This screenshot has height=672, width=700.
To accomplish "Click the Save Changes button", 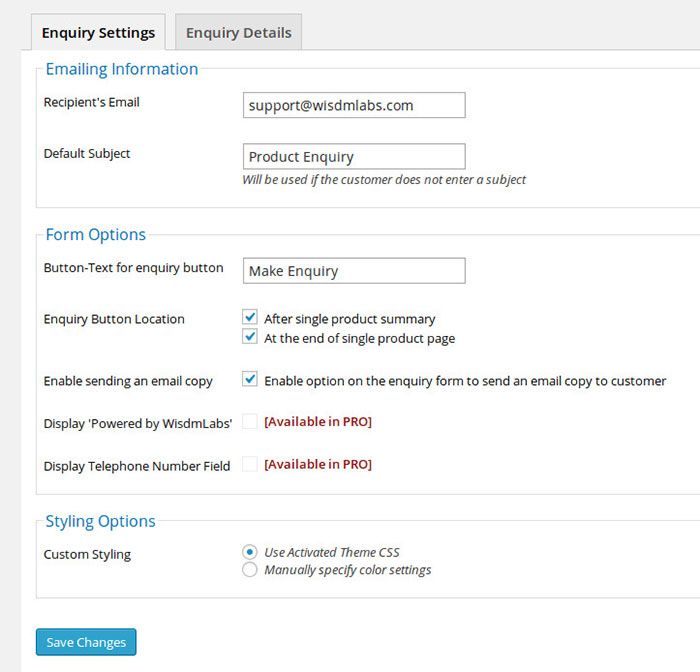I will 86,642.
